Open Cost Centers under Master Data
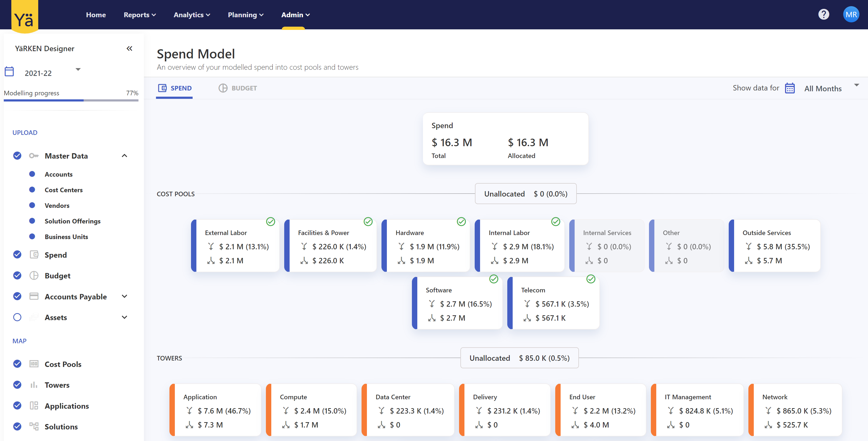Viewport: 868px width, 441px height. pyautogui.click(x=63, y=190)
